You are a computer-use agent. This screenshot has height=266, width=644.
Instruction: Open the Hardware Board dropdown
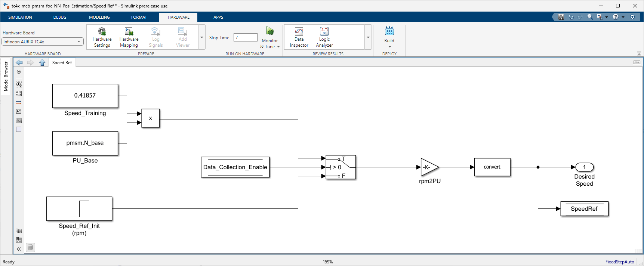(42, 41)
